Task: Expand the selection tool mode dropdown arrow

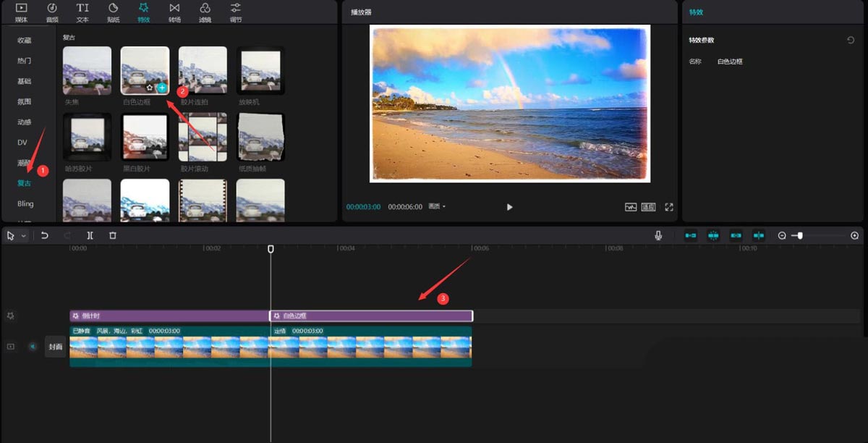Action: pyautogui.click(x=24, y=236)
